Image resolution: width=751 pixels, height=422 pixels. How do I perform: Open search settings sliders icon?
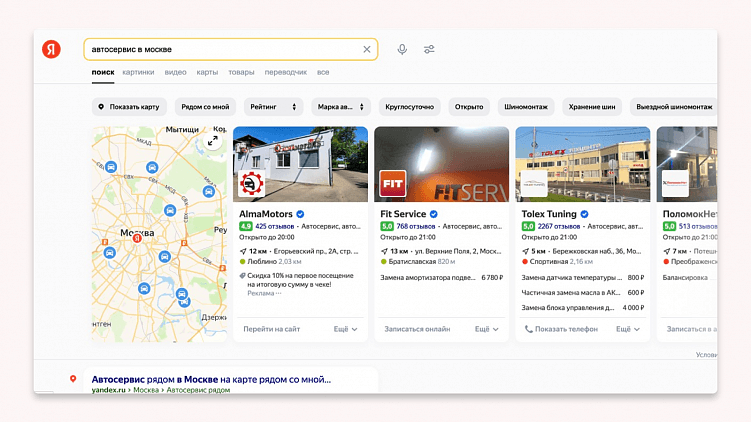pos(429,49)
